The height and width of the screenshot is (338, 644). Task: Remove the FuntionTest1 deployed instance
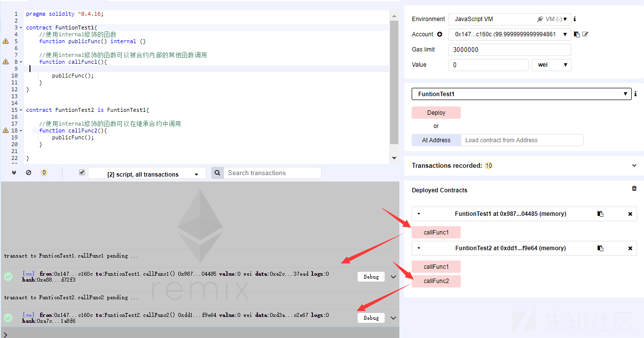tap(630, 214)
